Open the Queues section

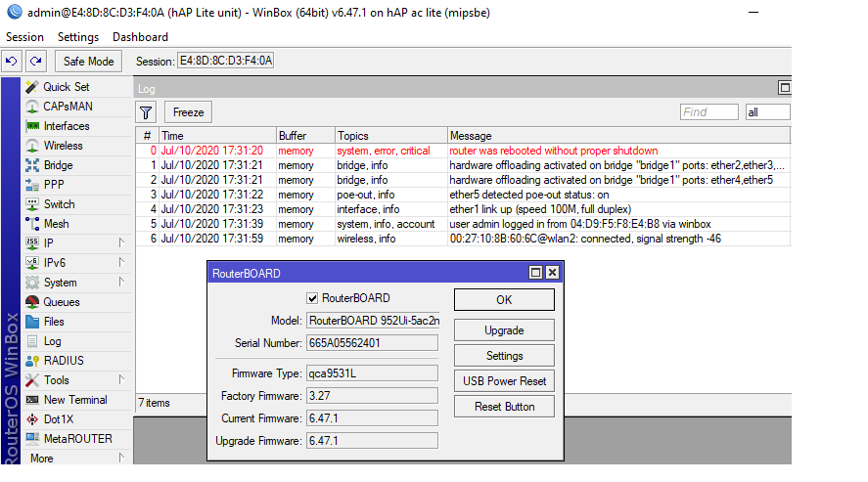pos(62,302)
